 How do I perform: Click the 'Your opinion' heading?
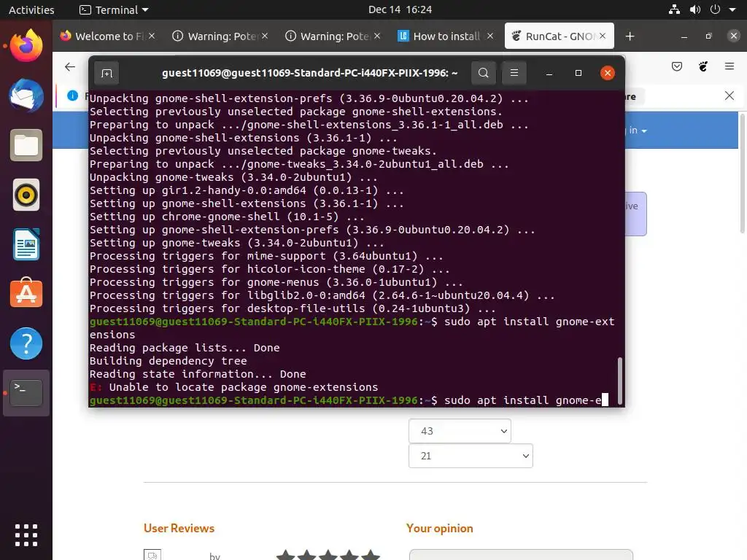click(x=440, y=528)
